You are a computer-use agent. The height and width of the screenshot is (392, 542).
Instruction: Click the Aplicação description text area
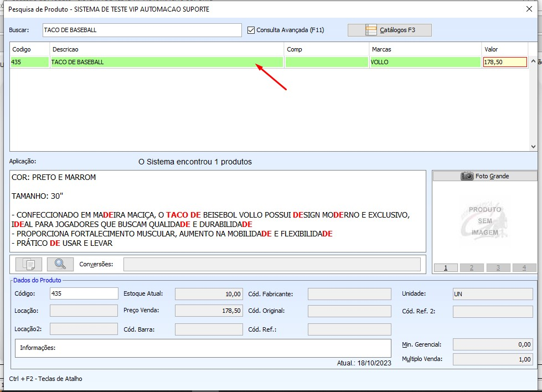(218, 211)
